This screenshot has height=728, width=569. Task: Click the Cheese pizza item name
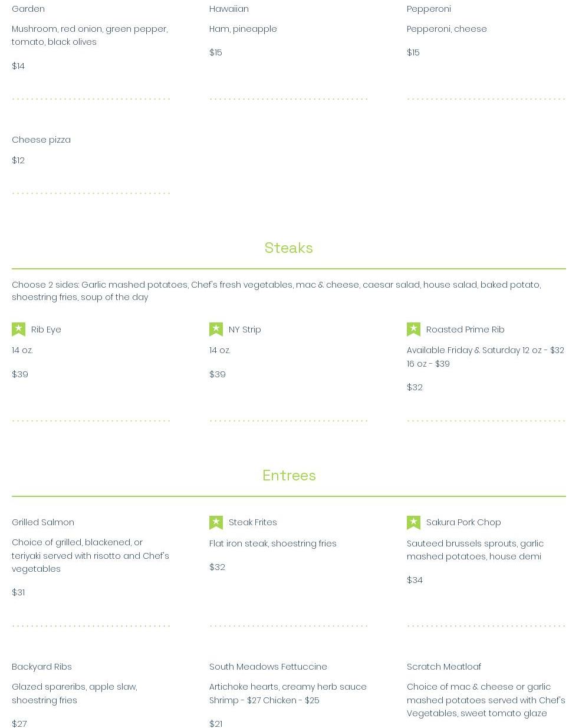[41, 140]
